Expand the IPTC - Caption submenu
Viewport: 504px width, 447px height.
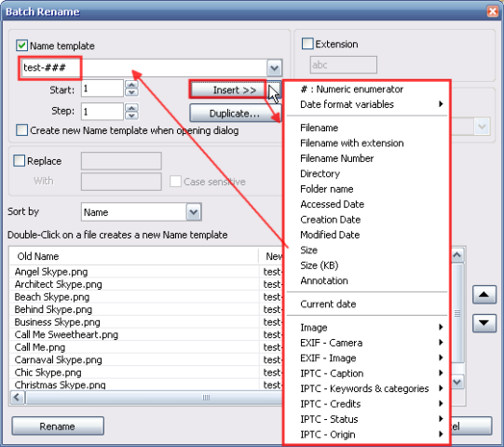coord(367,373)
